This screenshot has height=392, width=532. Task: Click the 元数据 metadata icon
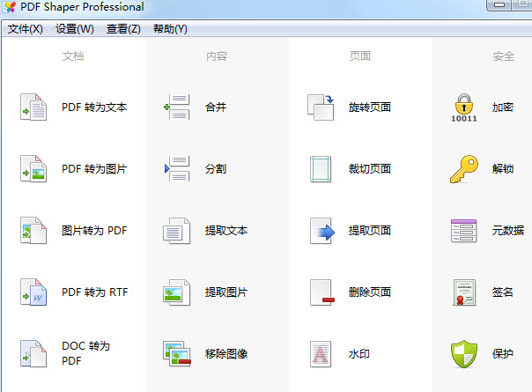[x=464, y=231]
